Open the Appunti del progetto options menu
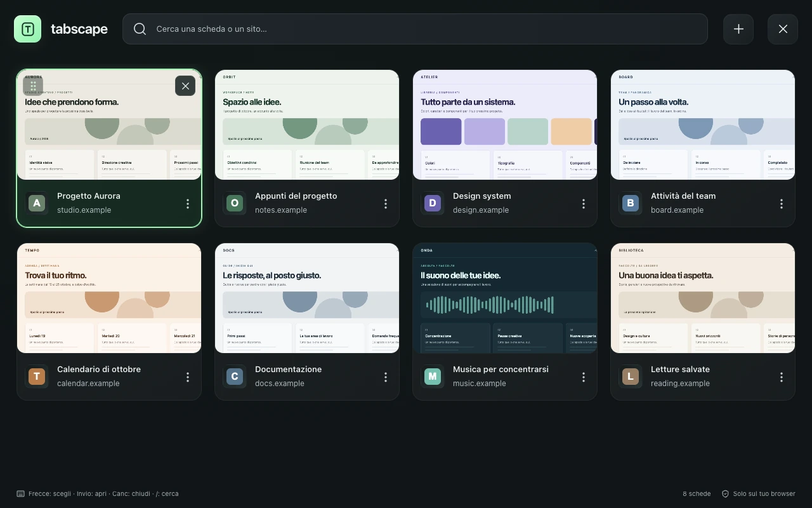This screenshot has height=508, width=812. click(x=386, y=203)
